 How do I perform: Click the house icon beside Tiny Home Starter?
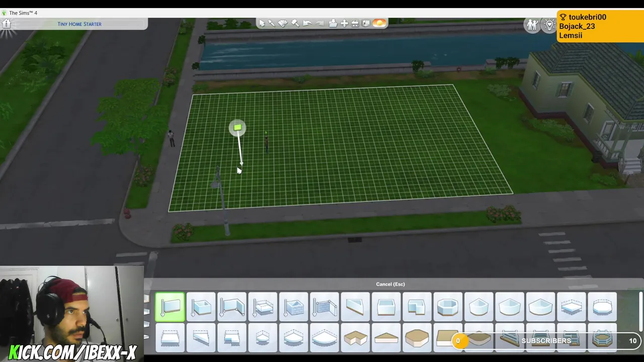coord(7,24)
